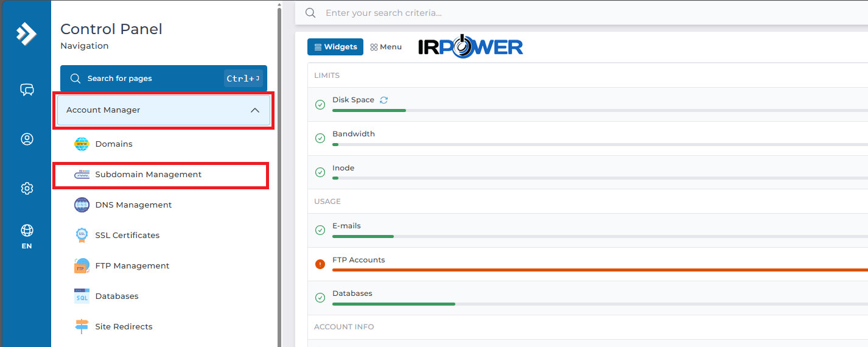Click the Domains www globe icon
Image resolution: width=868 pixels, height=347 pixels.
[82, 144]
